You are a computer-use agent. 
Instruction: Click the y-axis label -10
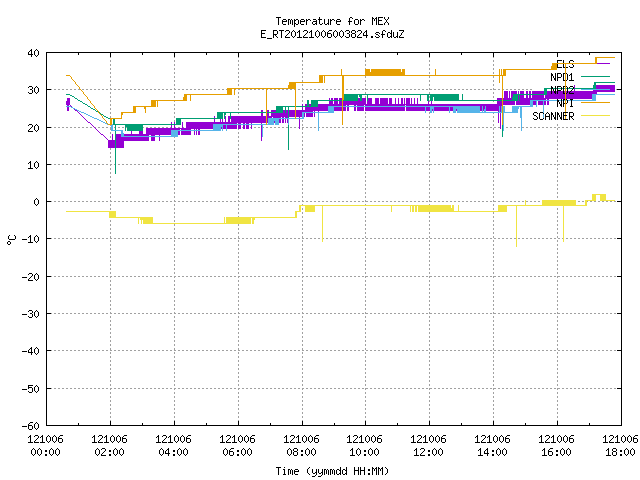point(31,239)
